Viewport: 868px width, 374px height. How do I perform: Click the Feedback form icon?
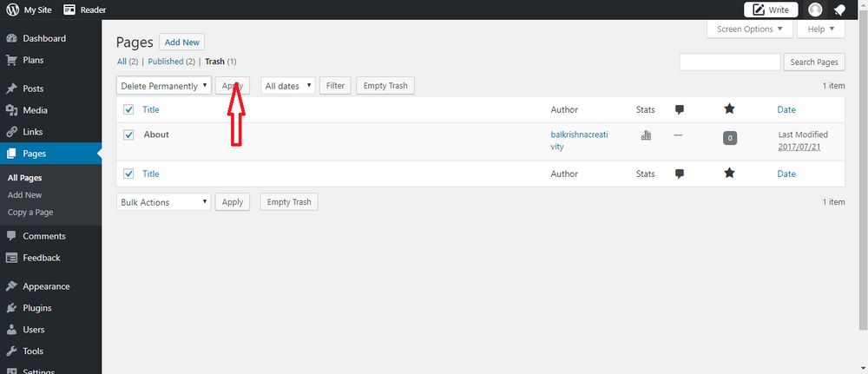pyautogui.click(x=11, y=258)
